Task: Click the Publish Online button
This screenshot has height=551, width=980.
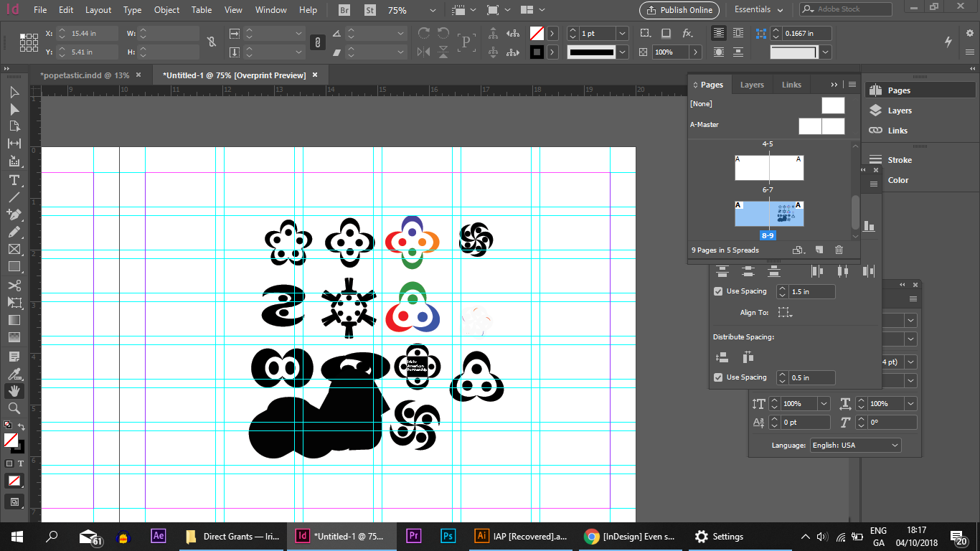Action: coord(679,10)
